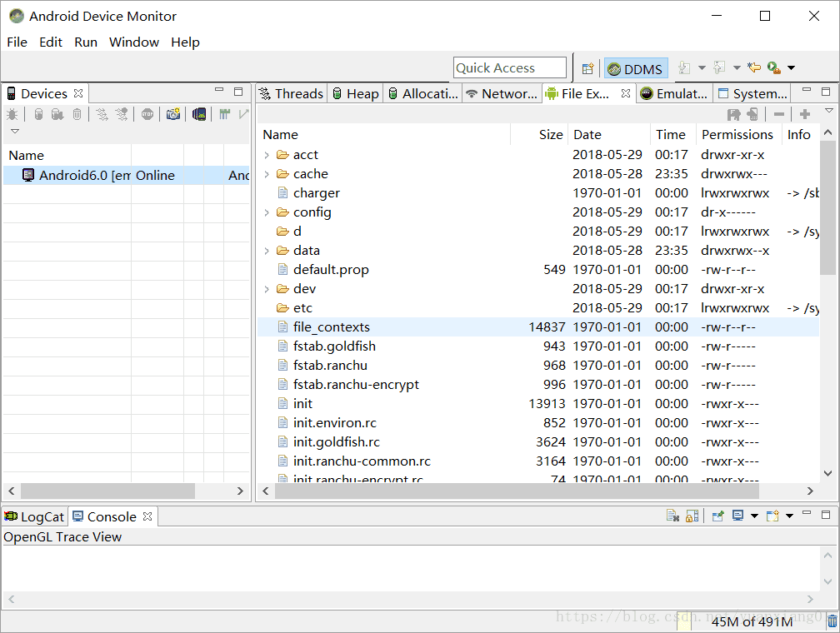Click the Start Method Profiling icon
This screenshot has height=633, width=840.
(122, 114)
